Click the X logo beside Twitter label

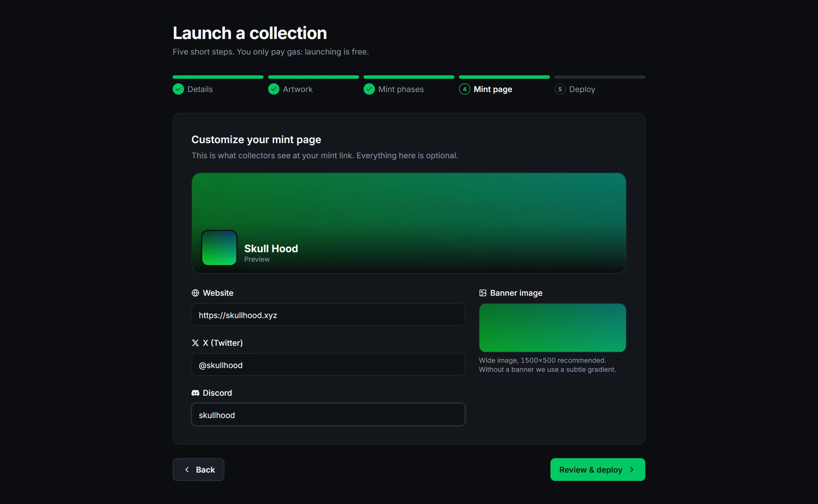tap(195, 343)
